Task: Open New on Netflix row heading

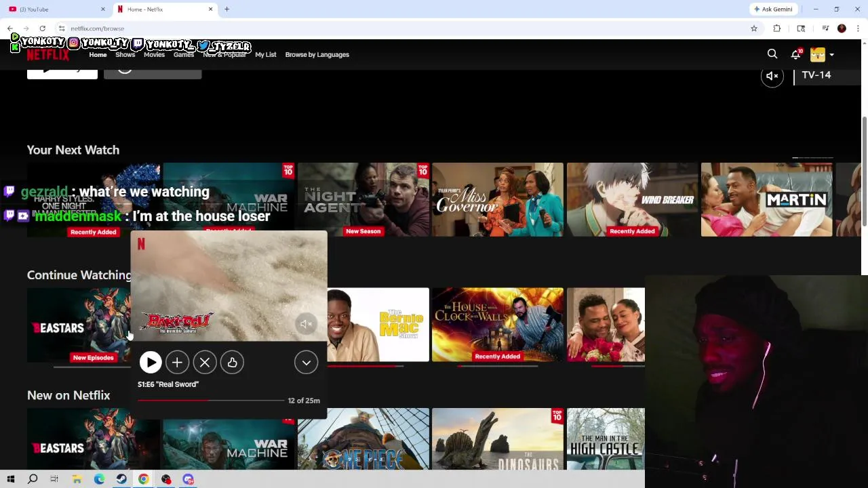Action: click(68, 395)
